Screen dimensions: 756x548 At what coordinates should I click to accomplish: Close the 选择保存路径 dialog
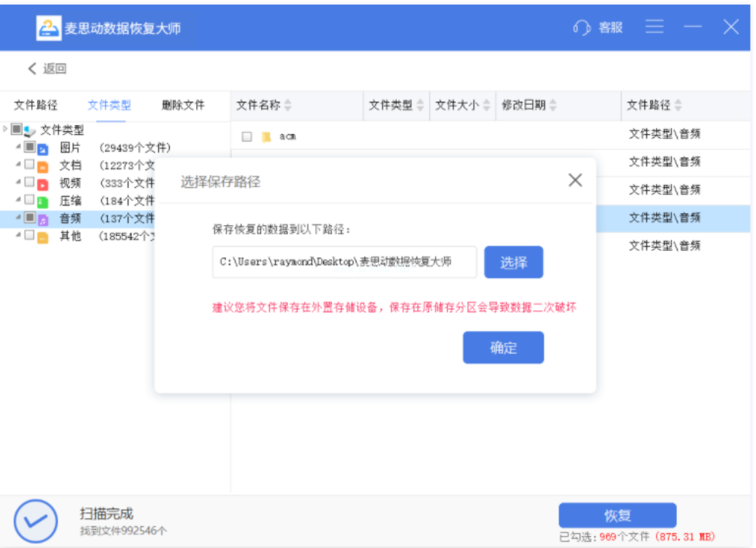[x=575, y=180]
